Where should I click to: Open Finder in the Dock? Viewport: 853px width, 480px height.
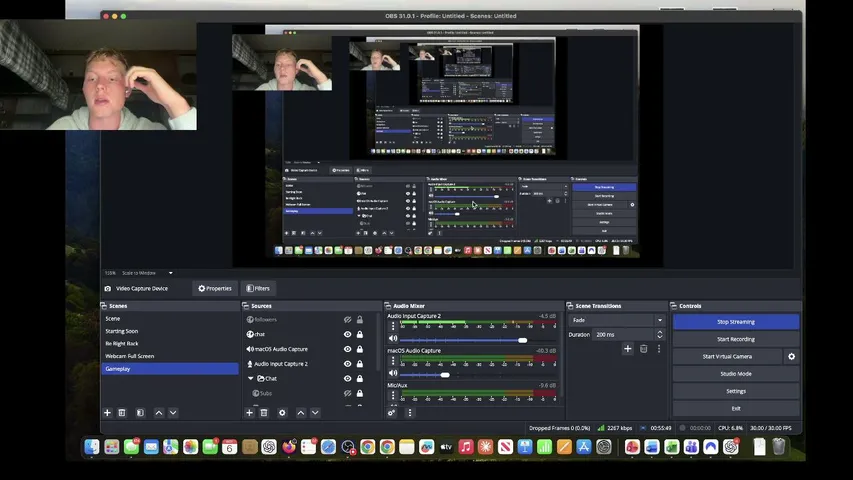92,447
